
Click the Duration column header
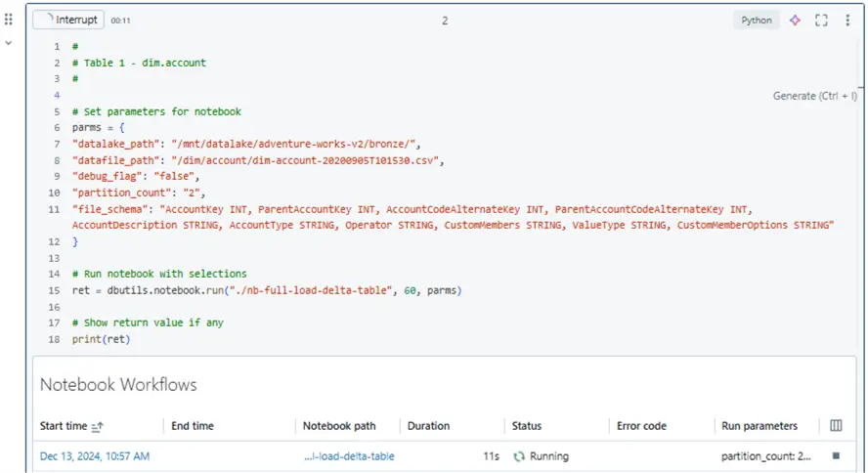(x=428, y=426)
